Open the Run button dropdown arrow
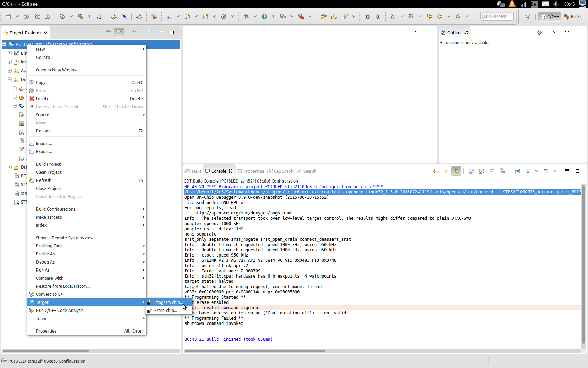 (273, 16)
